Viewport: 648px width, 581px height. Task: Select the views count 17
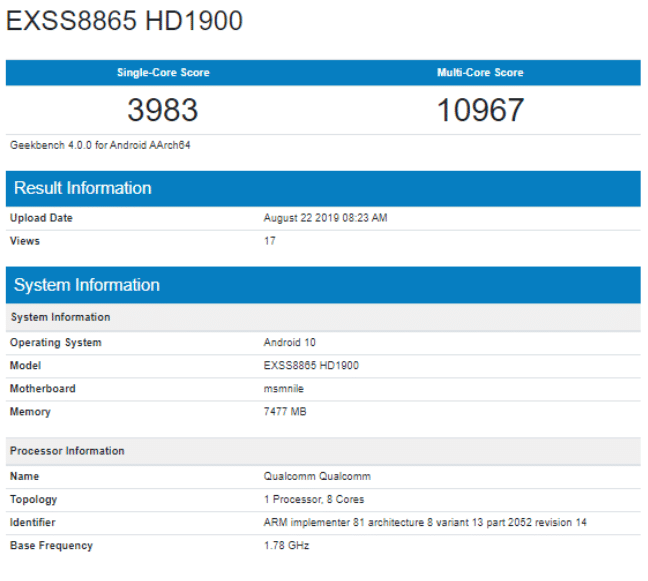270,241
